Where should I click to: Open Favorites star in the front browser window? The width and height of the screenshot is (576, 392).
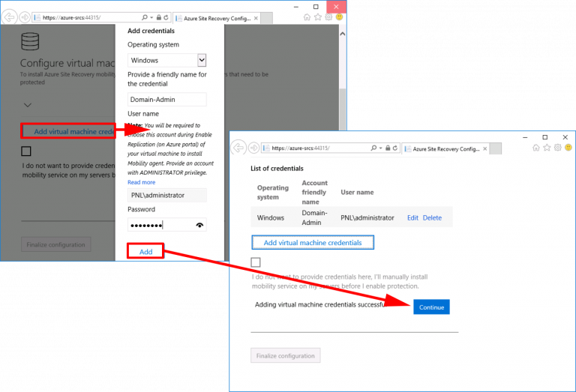[x=547, y=148]
